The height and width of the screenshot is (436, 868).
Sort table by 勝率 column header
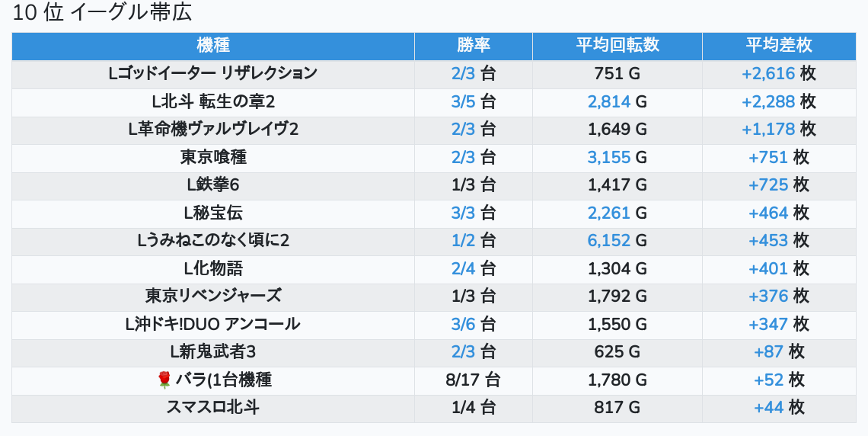(474, 46)
